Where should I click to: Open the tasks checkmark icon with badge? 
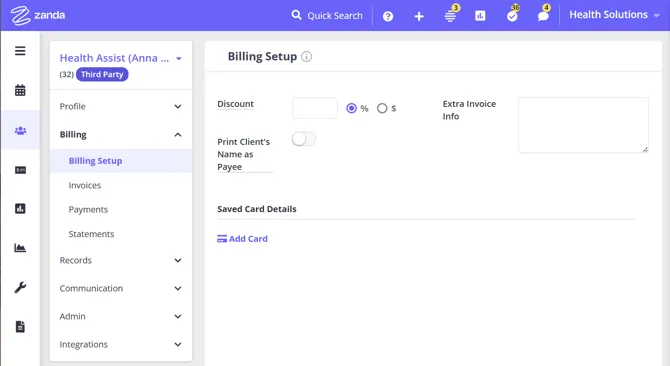tap(512, 15)
